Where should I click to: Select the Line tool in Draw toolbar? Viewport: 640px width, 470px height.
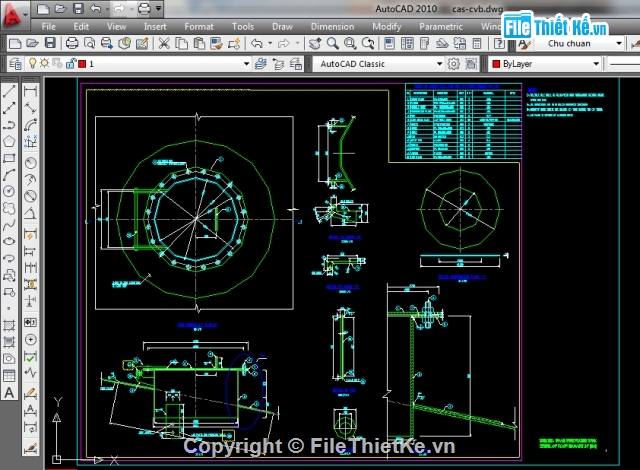pos(9,91)
